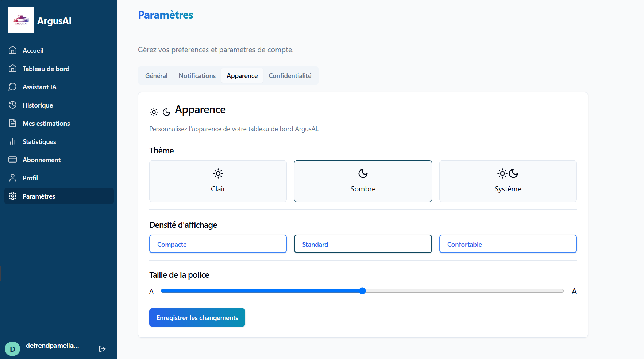
Task: View Historique in the sidebar
Action: (59, 105)
